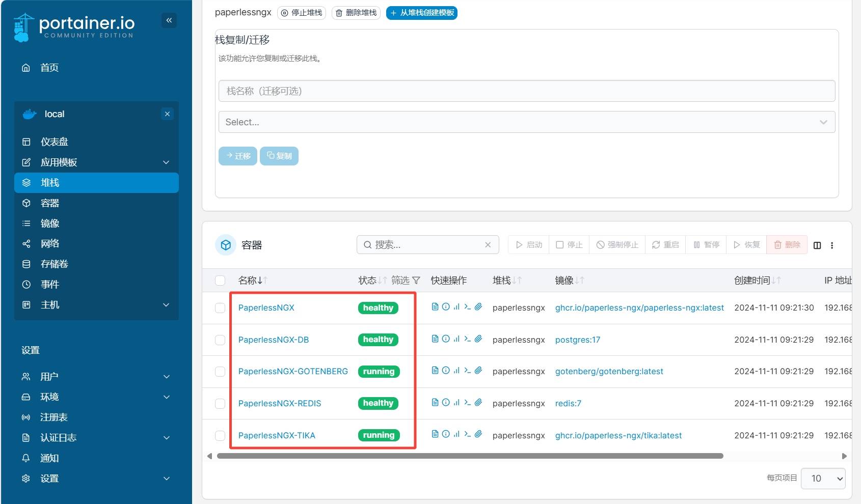Select checkbox for PaperlessNGX-DB container
861x504 pixels.
tap(220, 340)
